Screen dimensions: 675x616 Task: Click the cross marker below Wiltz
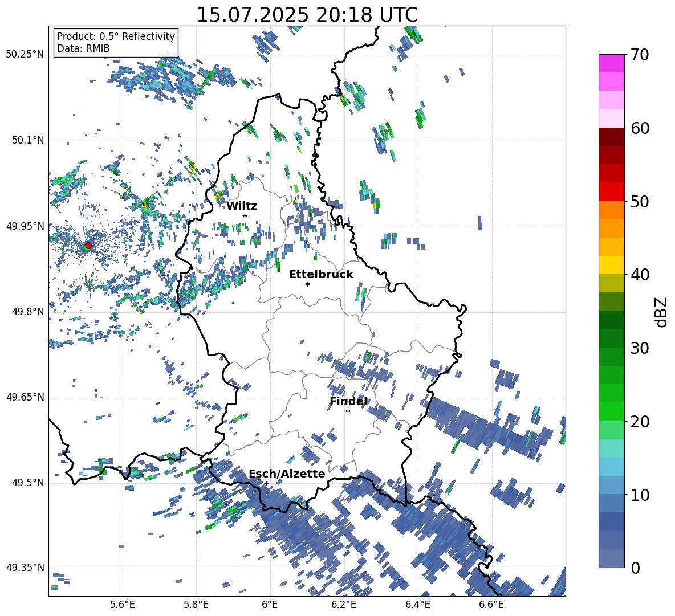[x=245, y=215]
